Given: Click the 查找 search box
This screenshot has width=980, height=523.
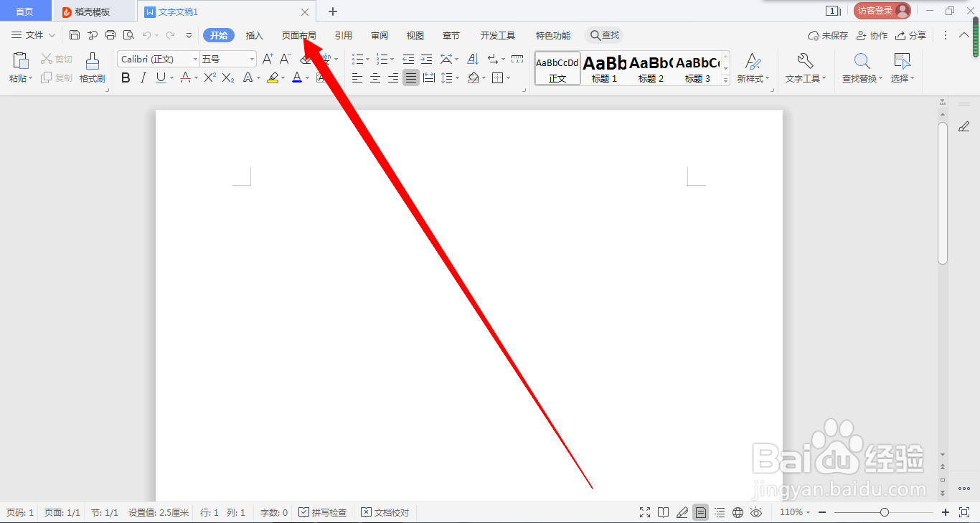Looking at the screenshot, I should pyautogui.click(x=604, y=35).
